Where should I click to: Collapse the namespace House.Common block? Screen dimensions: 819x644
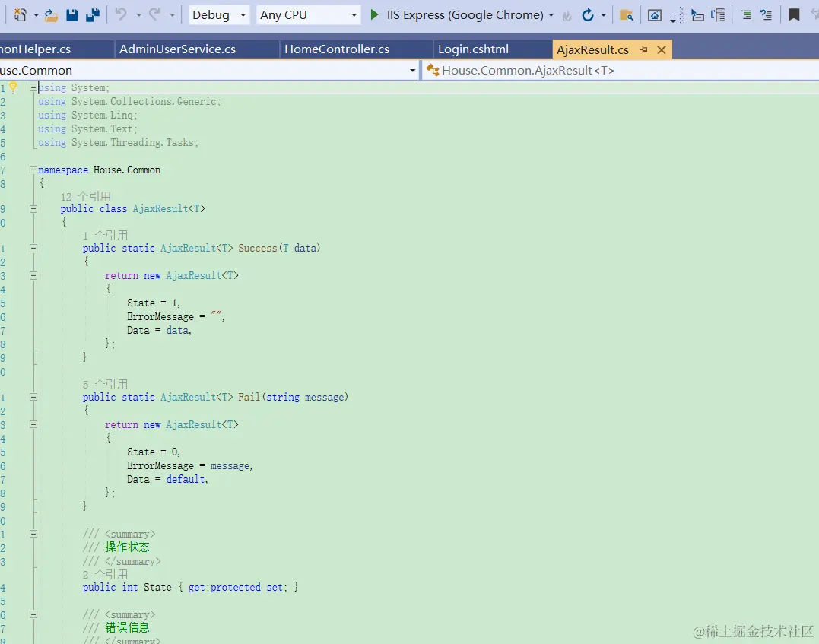click(x=33, y=170)
